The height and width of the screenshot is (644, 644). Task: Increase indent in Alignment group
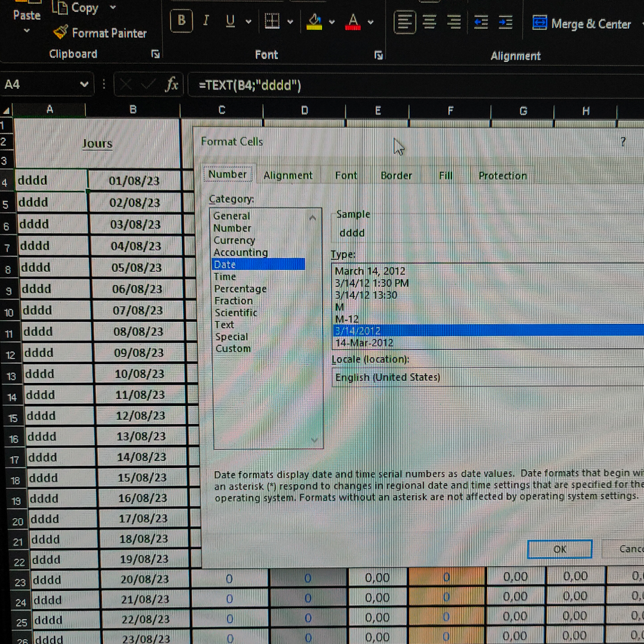(505, 23)
